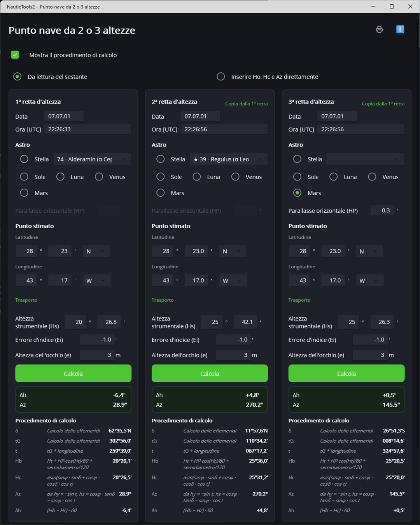Click declination value 26°51,3'S
Viewport: 420px width, 525px height.
click(x=394, y=431)
